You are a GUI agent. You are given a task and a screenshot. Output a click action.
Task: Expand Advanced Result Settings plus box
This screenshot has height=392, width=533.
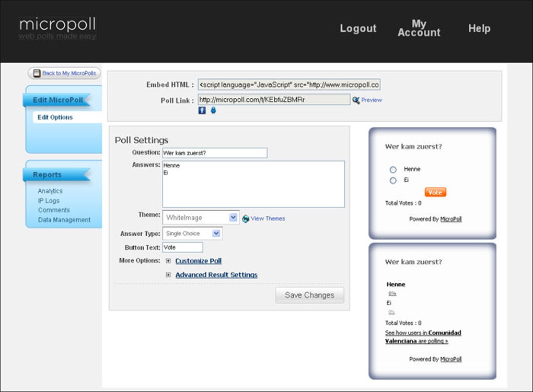pos(168,275)
